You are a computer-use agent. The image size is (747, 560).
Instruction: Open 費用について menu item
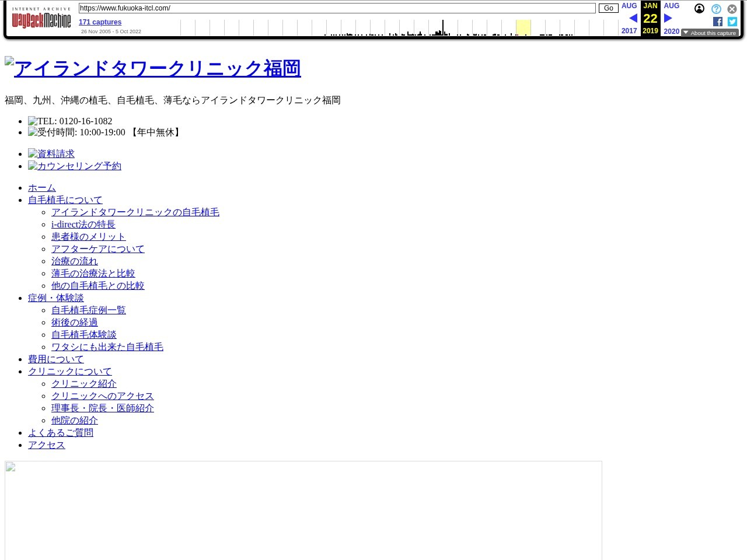[x=56, y=359]
